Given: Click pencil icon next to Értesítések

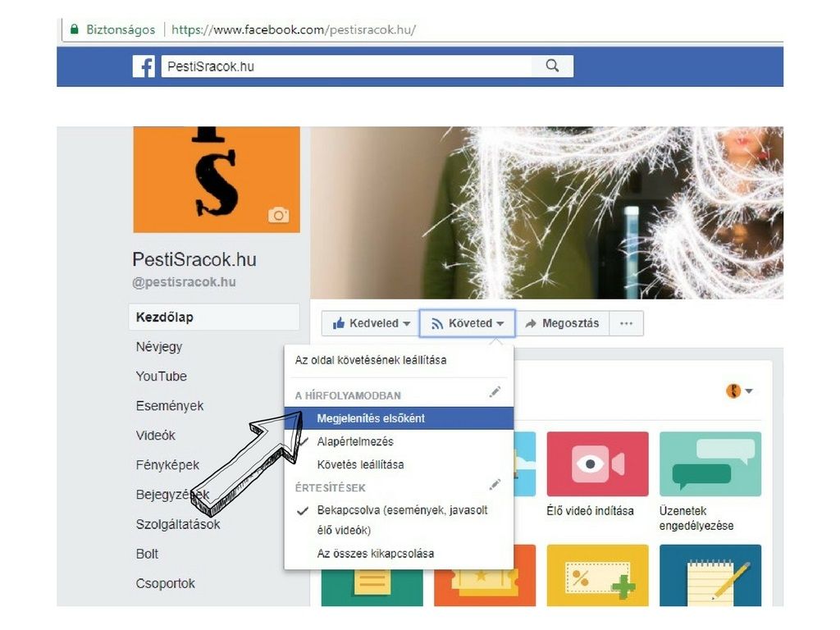Looking at the screenshot, I should pyautogui.click(x=495, y=485).
